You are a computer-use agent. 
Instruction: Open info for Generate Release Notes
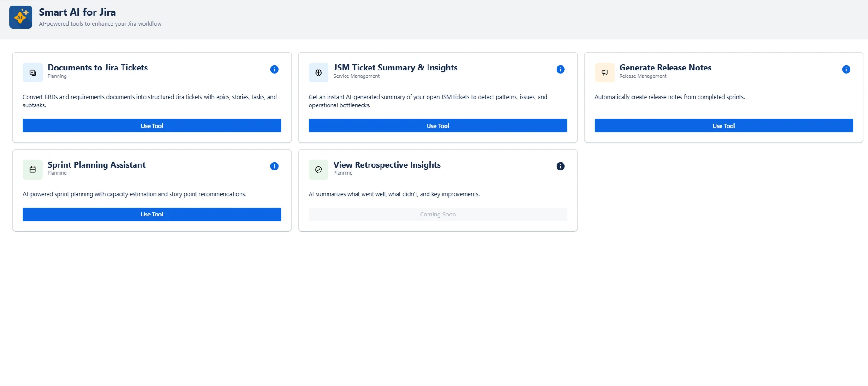[846, 70]
